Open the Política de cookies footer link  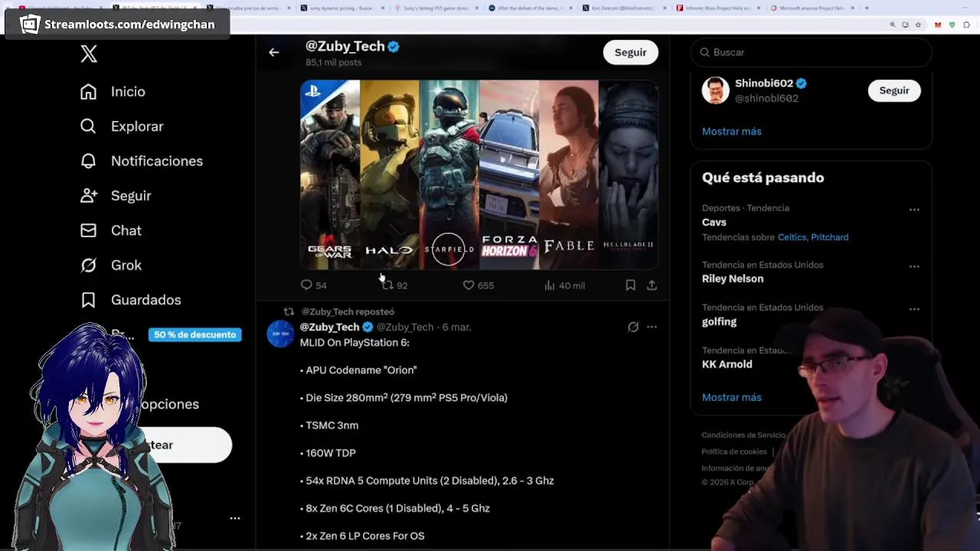(x=733, y=452)
